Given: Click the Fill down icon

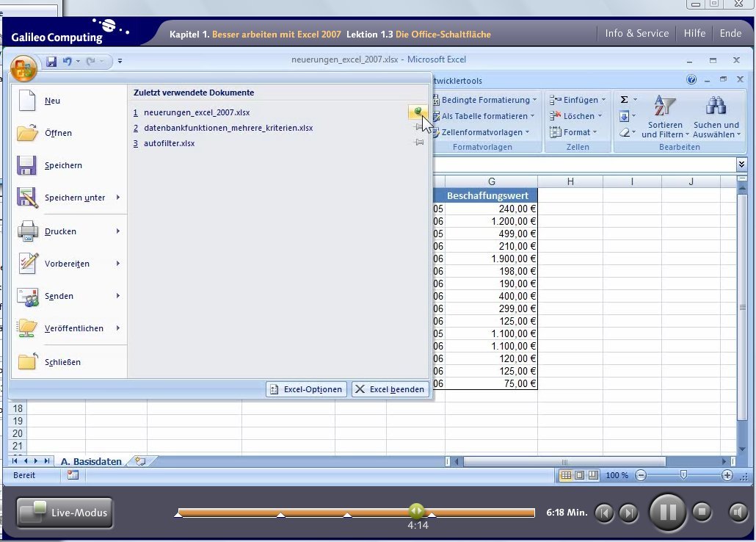Looking at the screenshot, I should click(x=624, y=116).
